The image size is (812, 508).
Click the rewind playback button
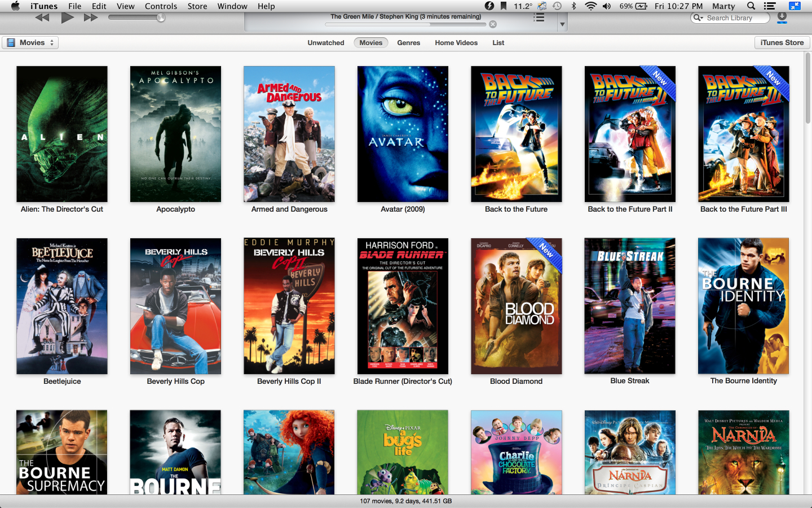click(x=42, y=17)
